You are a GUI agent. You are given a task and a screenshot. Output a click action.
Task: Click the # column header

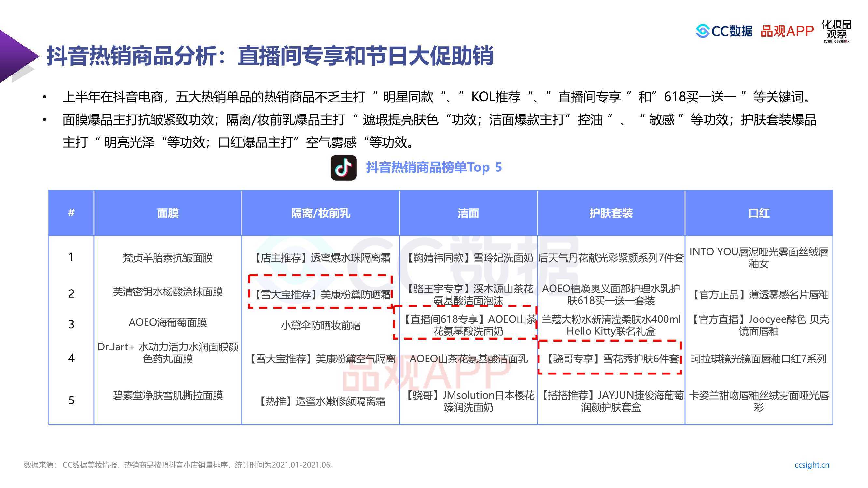(71, 213)
